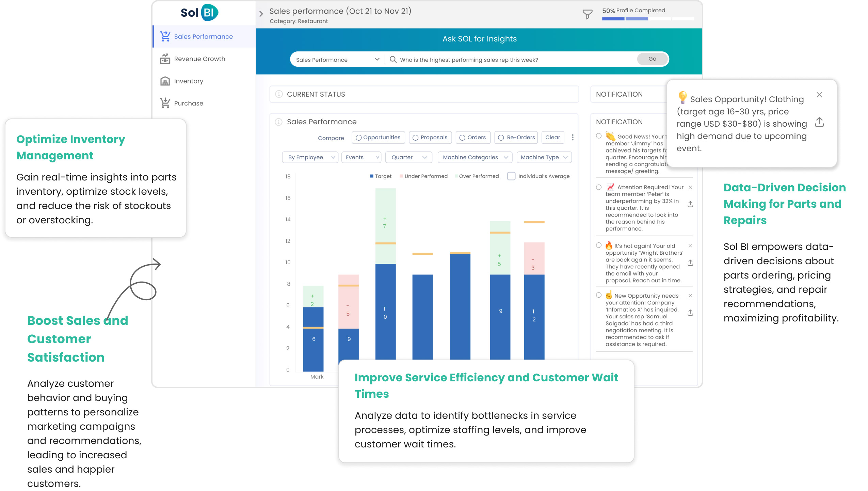Screen dimensions: 868x491
Task: Click the filter funnel icon in header
Action: [x=587, y=14]
